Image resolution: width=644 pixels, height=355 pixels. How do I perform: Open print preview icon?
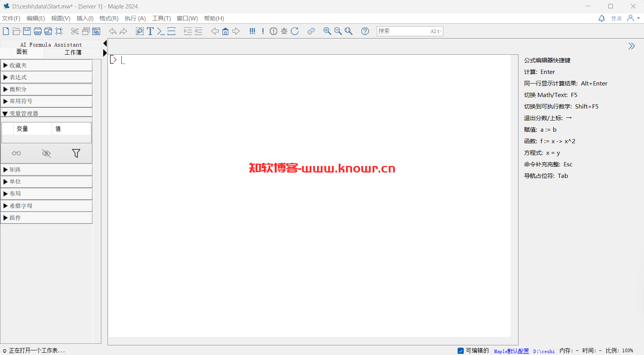click(x=48, y=31)
